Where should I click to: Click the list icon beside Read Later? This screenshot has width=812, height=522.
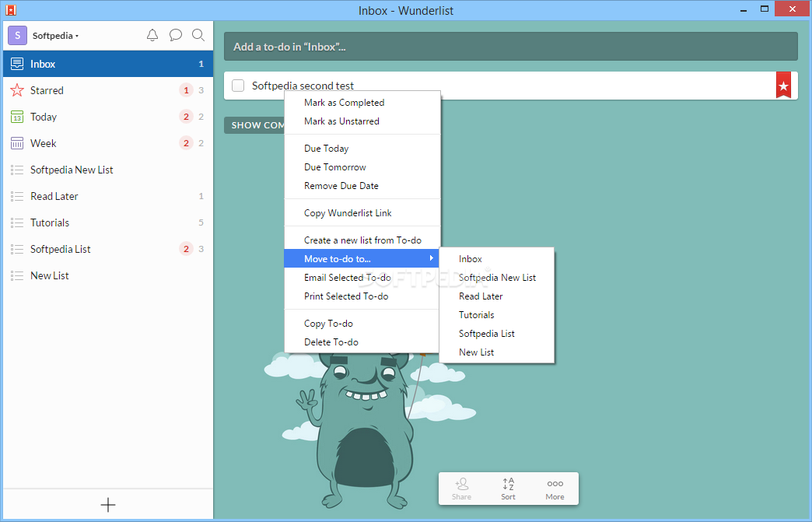[17, 196]
